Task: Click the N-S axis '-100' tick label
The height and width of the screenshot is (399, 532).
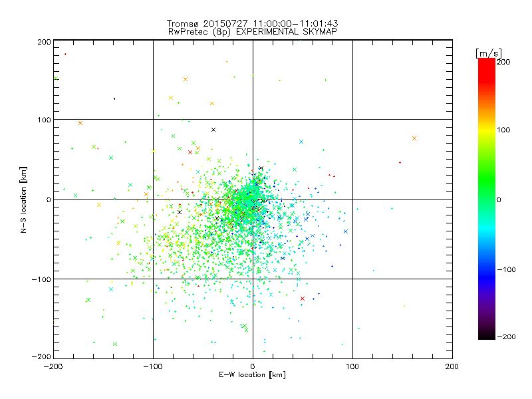Action: [x=41, y=279]
